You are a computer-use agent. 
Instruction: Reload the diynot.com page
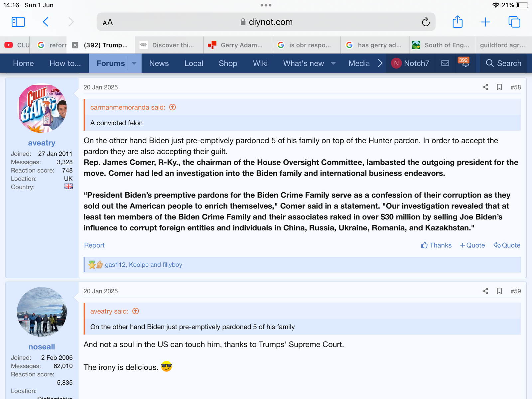[426, 22]
